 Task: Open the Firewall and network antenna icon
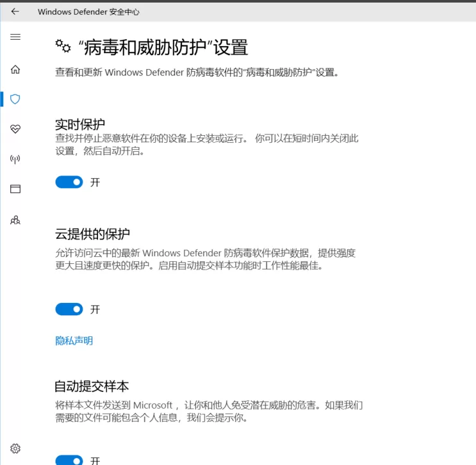(15, 159)
